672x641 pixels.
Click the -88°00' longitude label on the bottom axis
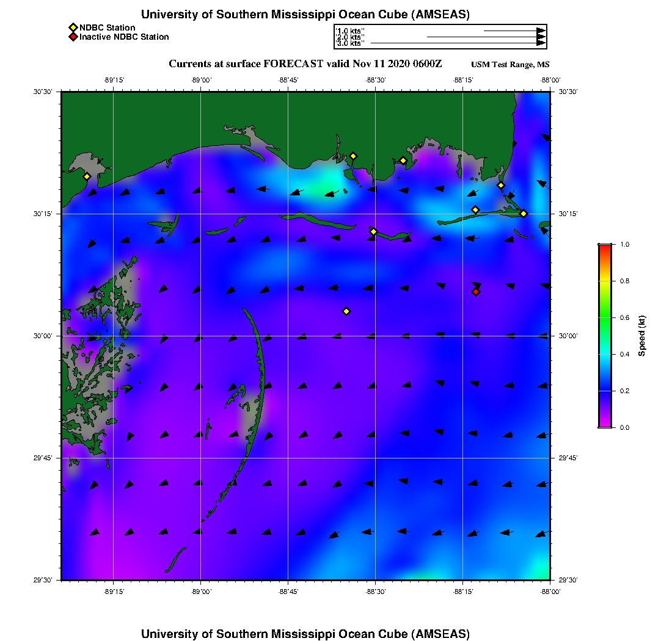coord(550,592)
